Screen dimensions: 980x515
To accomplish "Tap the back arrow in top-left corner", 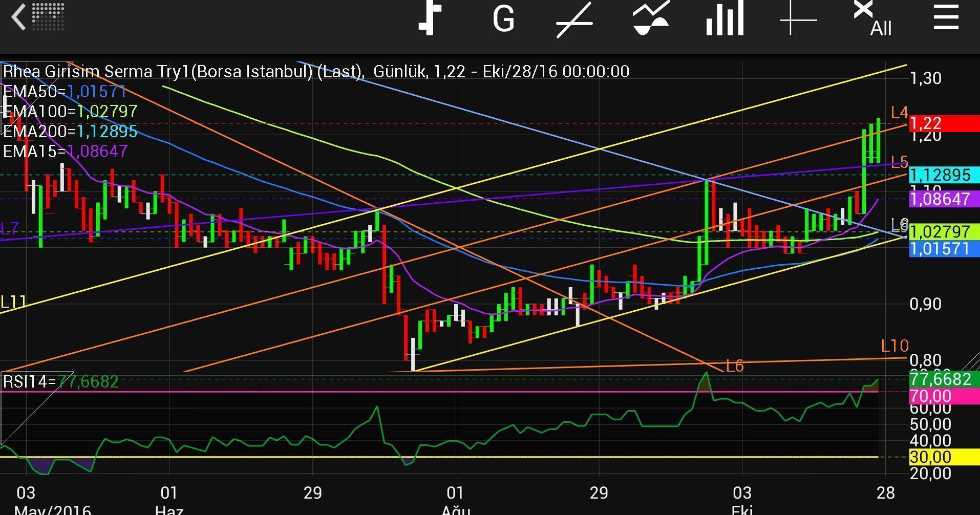I will [19, 17].
